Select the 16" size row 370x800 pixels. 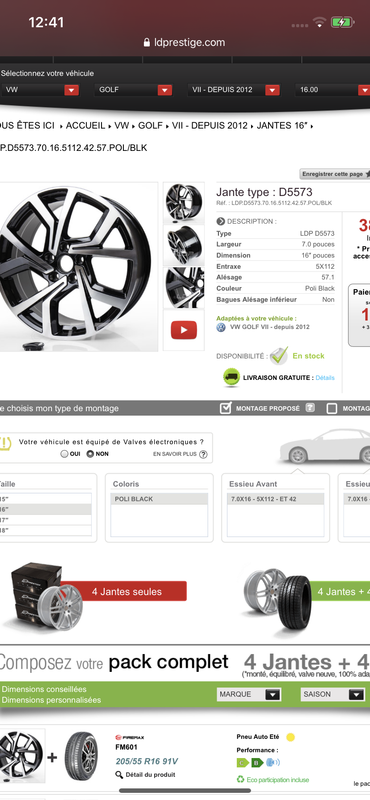click(x=45, y=510)
